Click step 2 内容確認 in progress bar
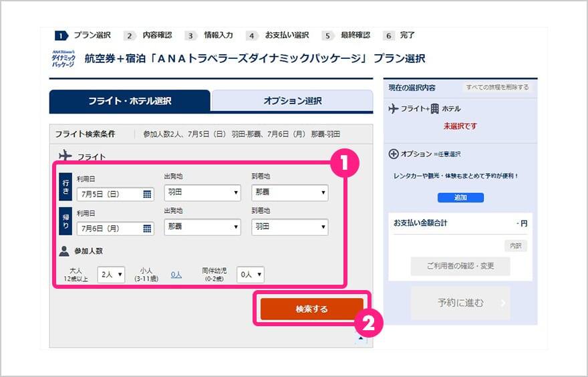 point(148,35)
